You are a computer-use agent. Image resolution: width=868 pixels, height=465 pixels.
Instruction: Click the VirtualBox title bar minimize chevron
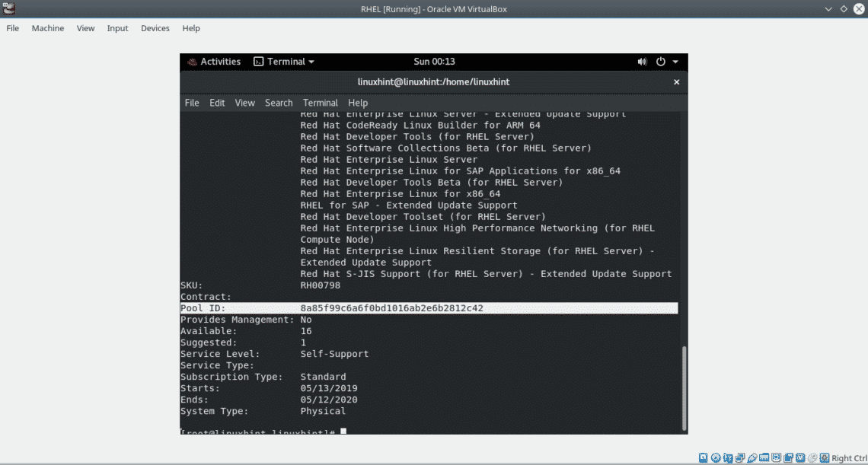[x=828, y=9]
